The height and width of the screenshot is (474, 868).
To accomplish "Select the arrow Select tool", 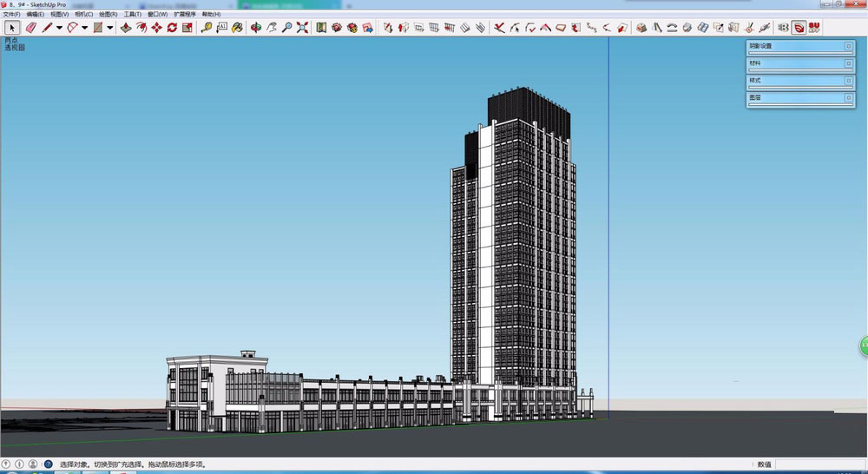I will [x=12, y=28].
